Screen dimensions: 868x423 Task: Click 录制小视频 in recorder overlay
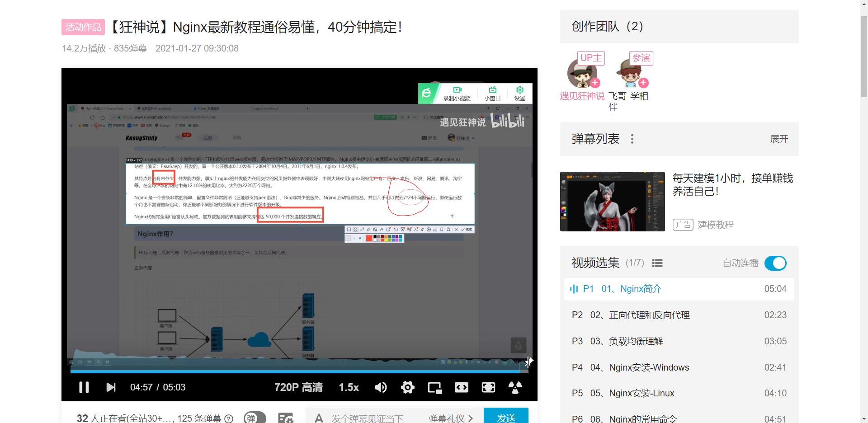(457, 94)
